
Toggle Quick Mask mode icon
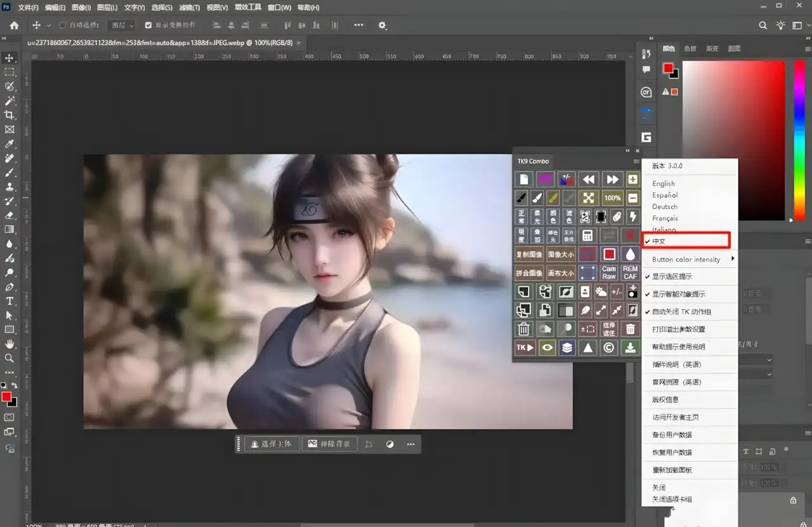[10, 417]
